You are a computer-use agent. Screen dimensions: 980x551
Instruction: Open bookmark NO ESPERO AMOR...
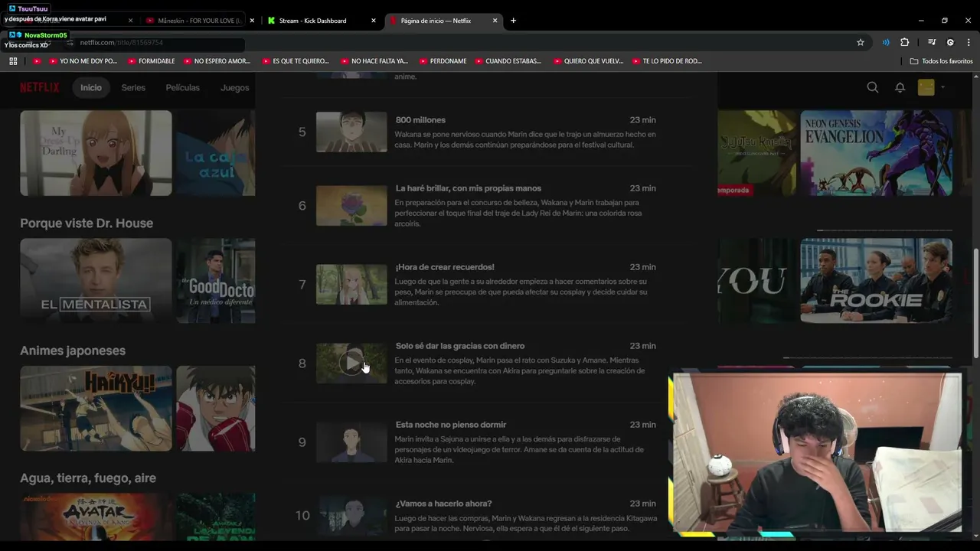(x=217, y=61)
